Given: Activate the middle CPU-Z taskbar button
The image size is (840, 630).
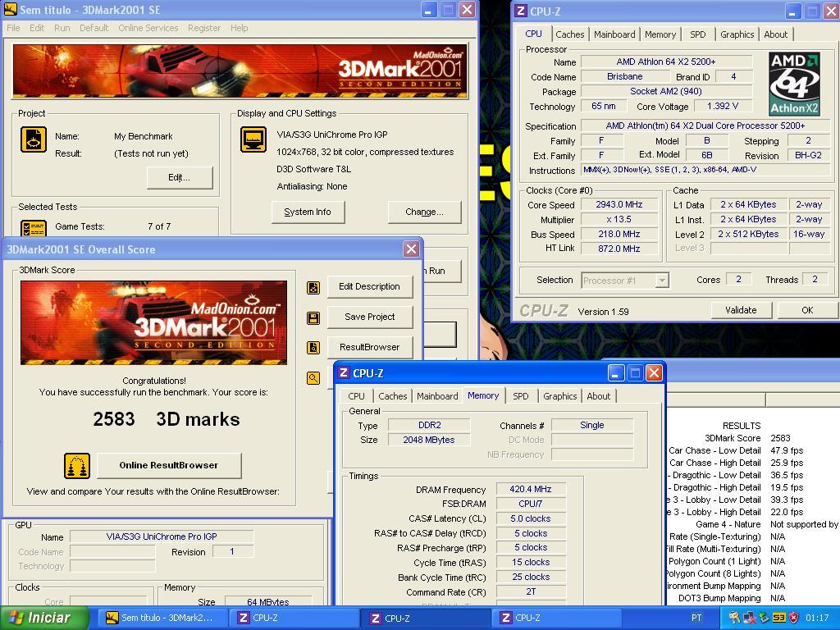Looking at the screenshot, I should pos(425,618).
